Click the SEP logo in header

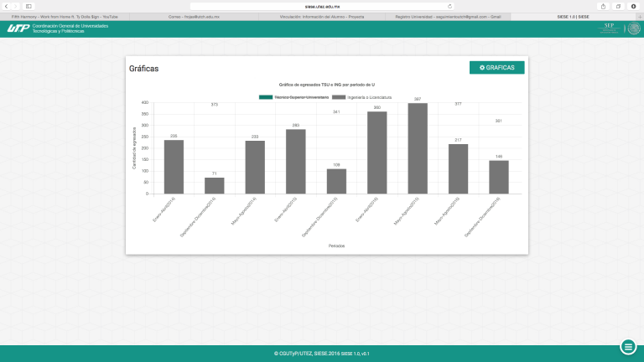610,28
